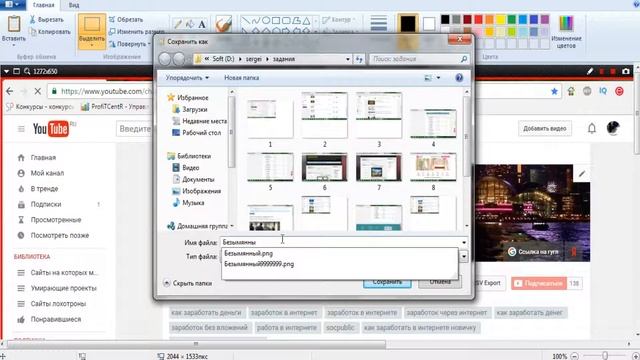This screenshot has width=640, height=360.
Task: Click the blue bookmark star in browser
Action: (554, 91)
